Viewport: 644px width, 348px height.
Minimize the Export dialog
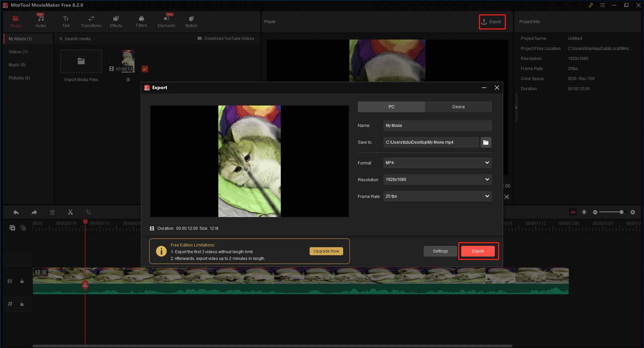pos(484,88)
